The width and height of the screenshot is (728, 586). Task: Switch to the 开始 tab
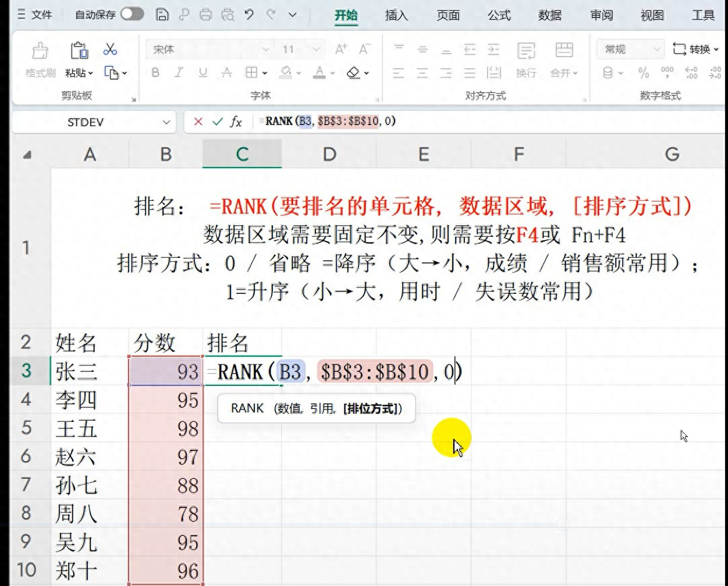coord(346,15)
